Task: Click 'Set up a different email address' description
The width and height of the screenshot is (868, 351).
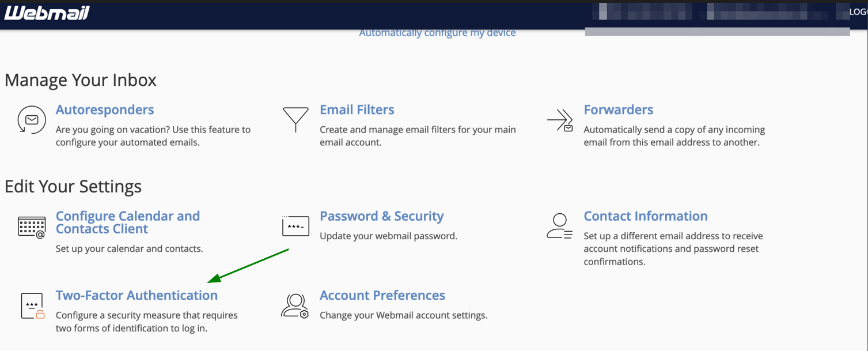Action: pyautogui.click(x=673, y=249)
